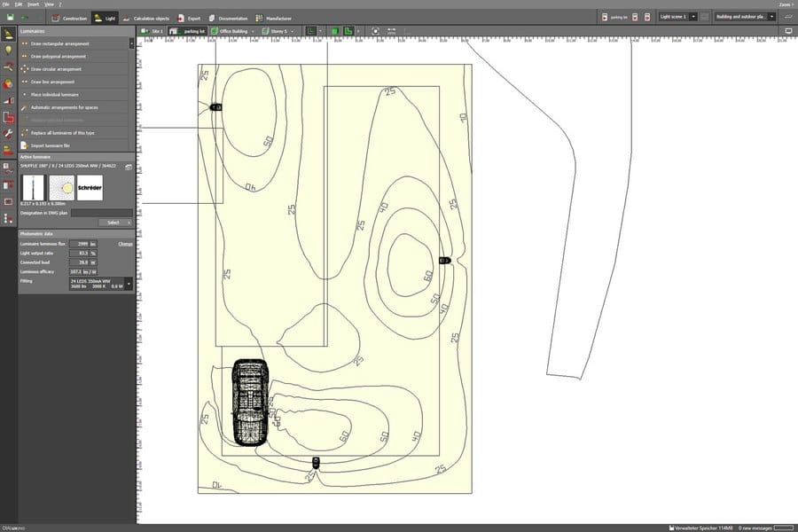
Task: Click the Select button for the luminaire
Action: pyautogui.click(x=115, y=223)
